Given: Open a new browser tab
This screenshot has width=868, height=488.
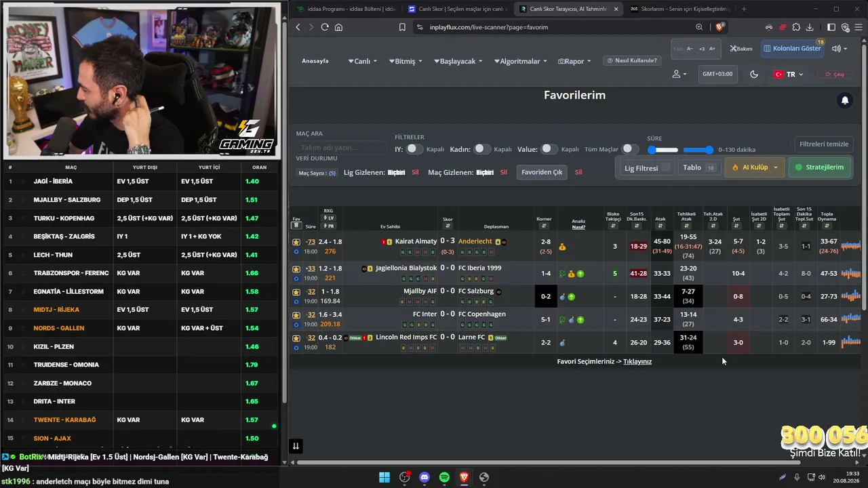Looking at the screenshot, I should (x=744, y=9).
